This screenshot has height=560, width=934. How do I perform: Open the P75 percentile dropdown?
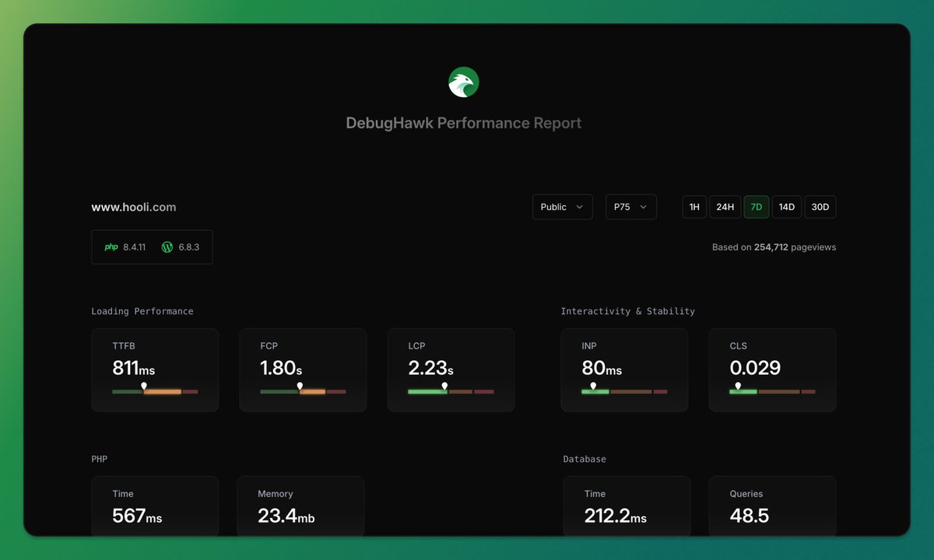click(630, 207)
